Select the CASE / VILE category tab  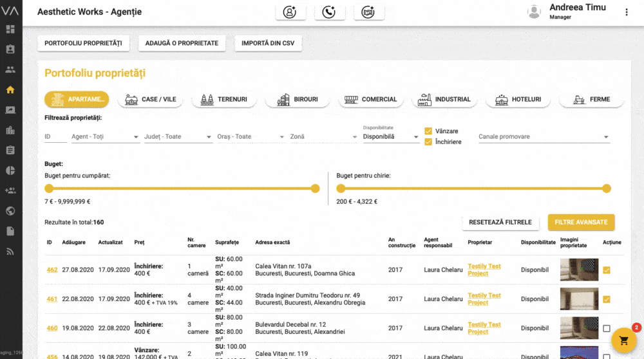coord(151,100)
